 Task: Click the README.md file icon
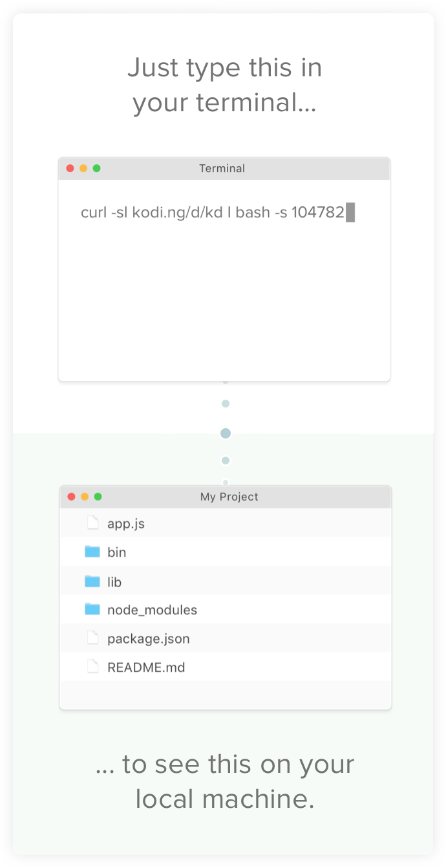[x=93, y=667]
